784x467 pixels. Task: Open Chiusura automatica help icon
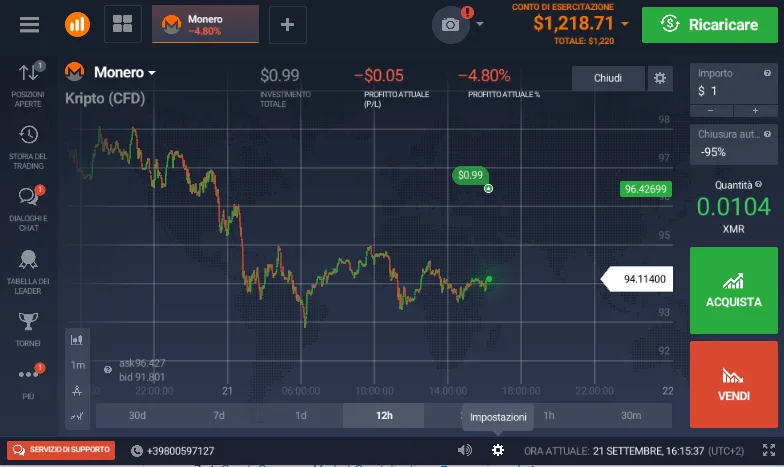pyautogui.click(x=768, y=134)
